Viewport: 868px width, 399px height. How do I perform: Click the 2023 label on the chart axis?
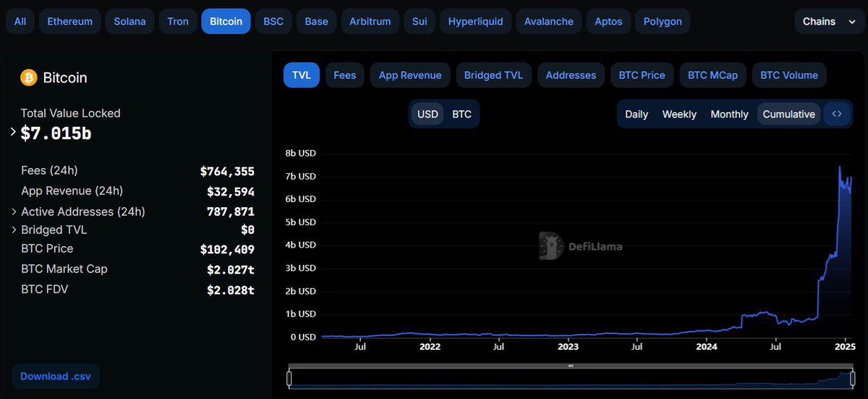(569, 347)
